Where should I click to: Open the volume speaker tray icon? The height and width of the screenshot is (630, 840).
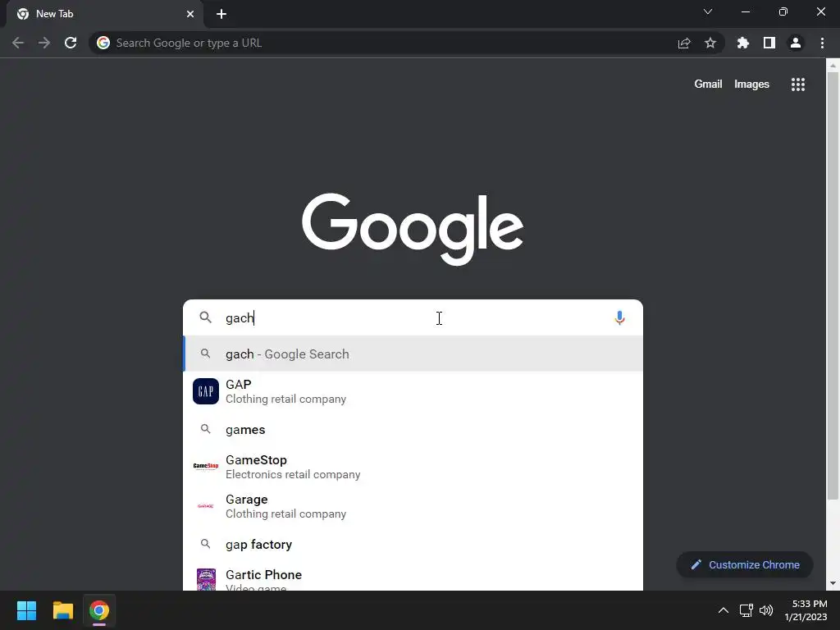coord(766,610)
